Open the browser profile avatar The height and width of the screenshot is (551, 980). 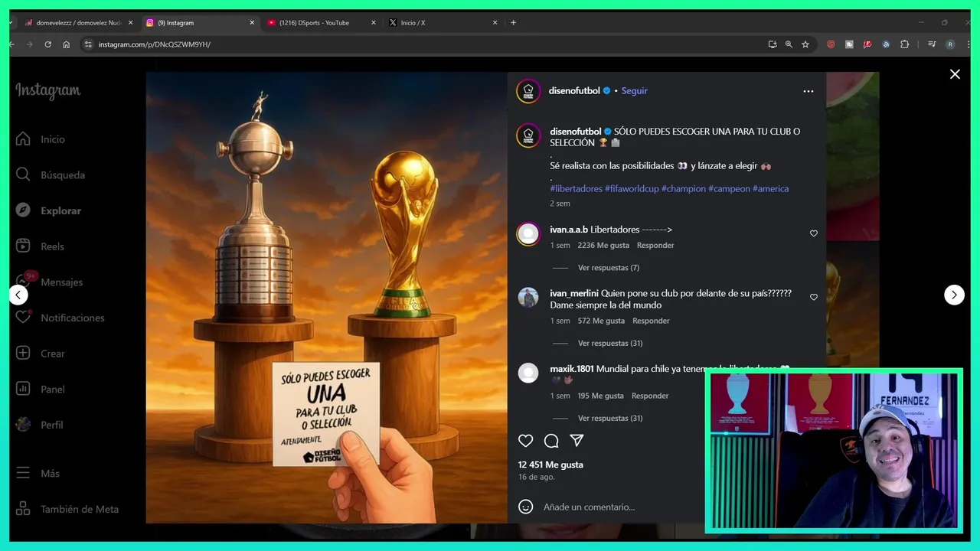pos(950,44)
